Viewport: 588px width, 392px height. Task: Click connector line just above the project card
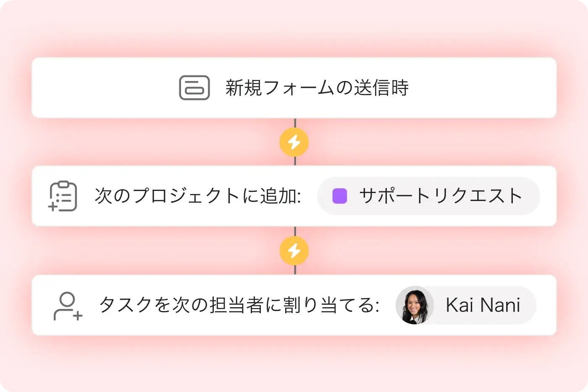[x=295, y=161]
